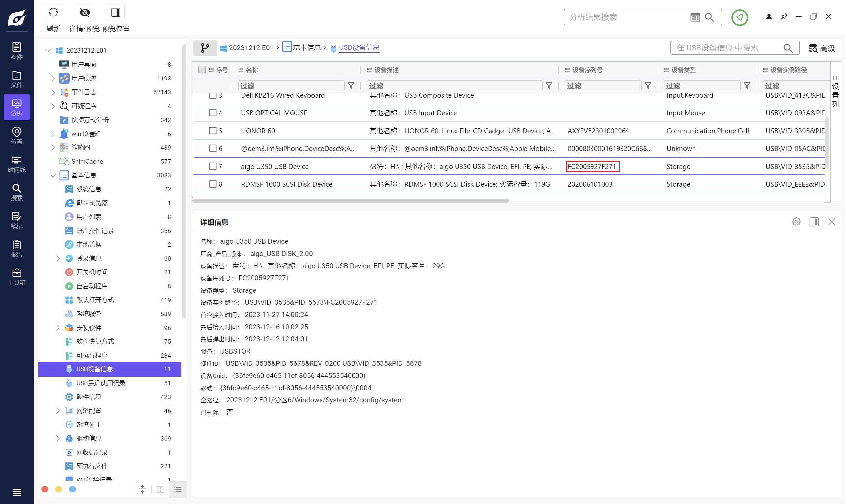Click the filter funnel for 名称 column

click(351, 85)
